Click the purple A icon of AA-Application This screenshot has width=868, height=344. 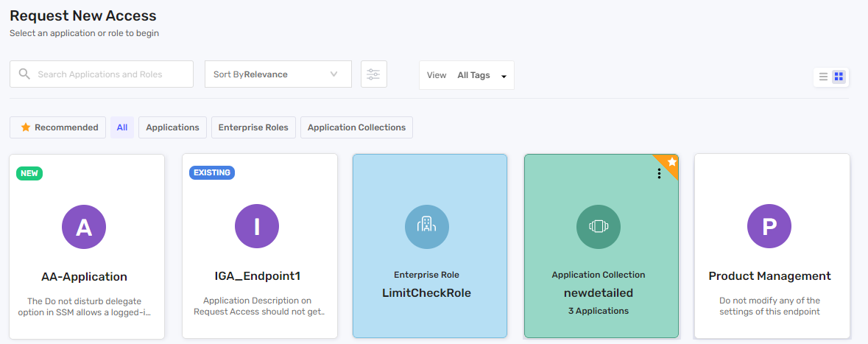84,227
